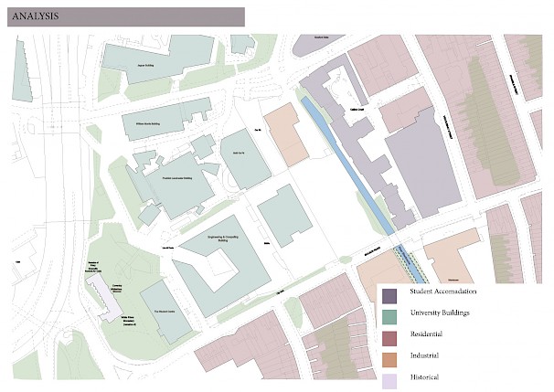Image resolution: width=554 pixels, height=392 pixels.
Task: Click the ANALYSIS title banner
Action: 125,16
